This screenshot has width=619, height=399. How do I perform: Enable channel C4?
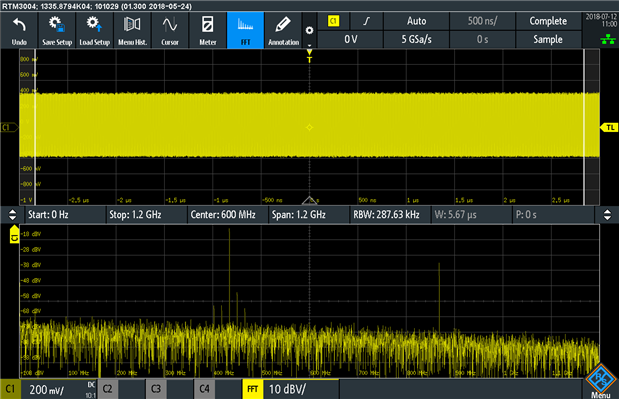tap(204, 389)
